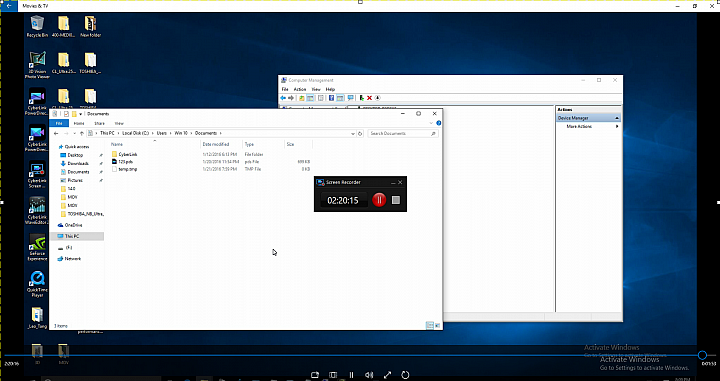Sort by Name column header
This screenshot has height=381, width=720.
coord(117,144)
